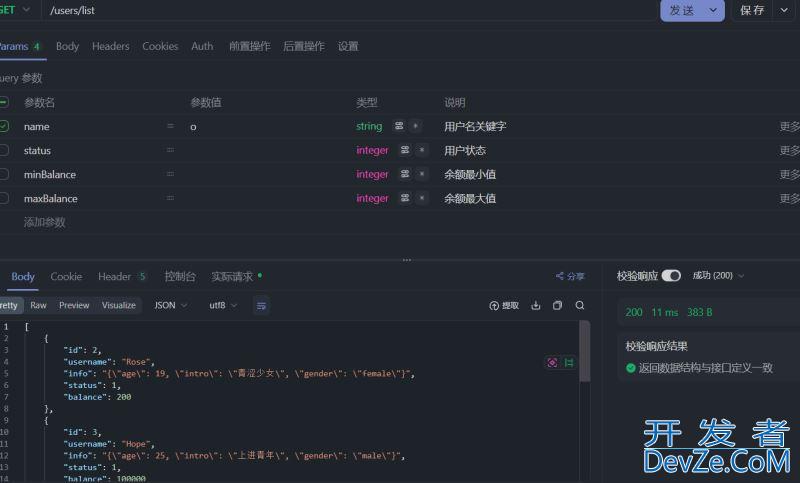Viewport: 800px width, 483px height.
Task: Click the equals sign in name row
Action: pyautogui.click(x=170, y=126)
